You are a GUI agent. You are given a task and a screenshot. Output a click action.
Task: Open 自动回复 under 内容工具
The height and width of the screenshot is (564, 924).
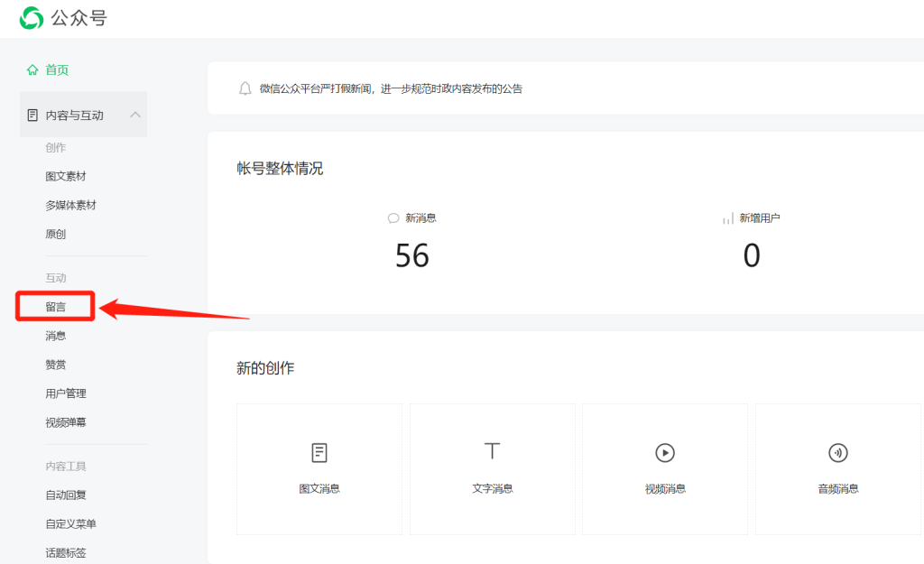(x=66, y=495)
